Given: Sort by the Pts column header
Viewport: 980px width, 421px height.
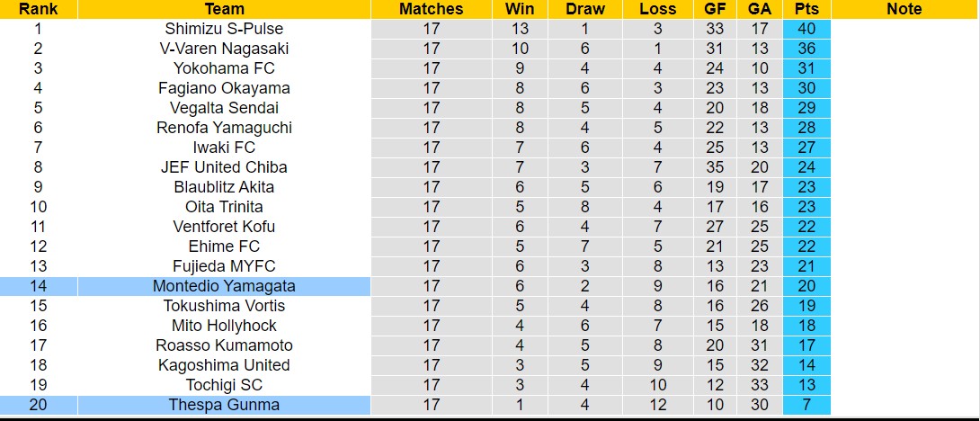Looking at the screenshot, I should (806, 9).
